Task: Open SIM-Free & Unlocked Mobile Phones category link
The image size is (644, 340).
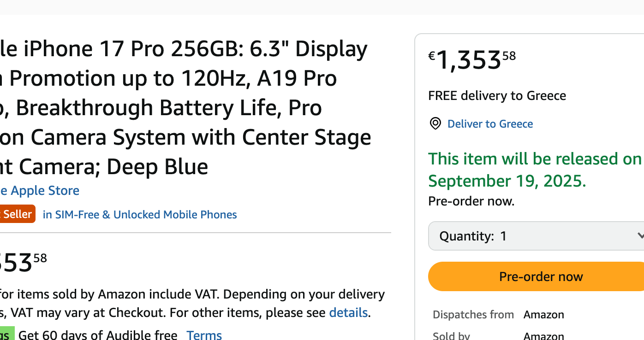Action: [x=140, y=215]
